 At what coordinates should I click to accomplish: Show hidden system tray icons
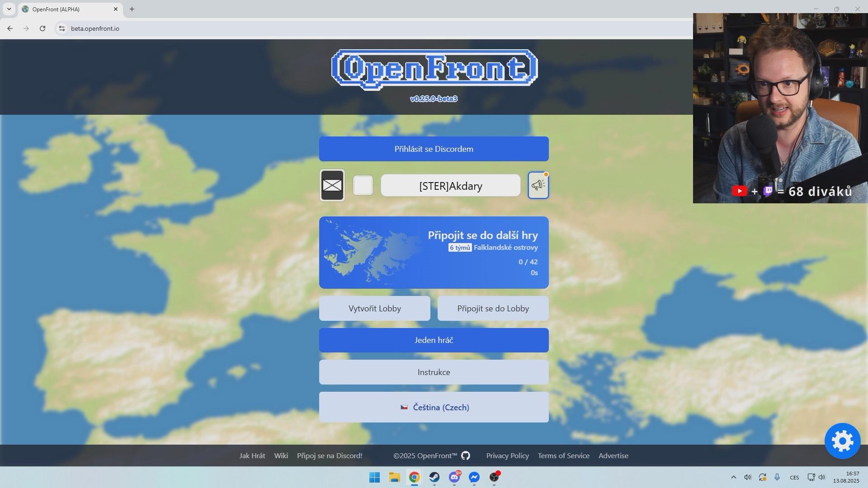click(733, 477)
